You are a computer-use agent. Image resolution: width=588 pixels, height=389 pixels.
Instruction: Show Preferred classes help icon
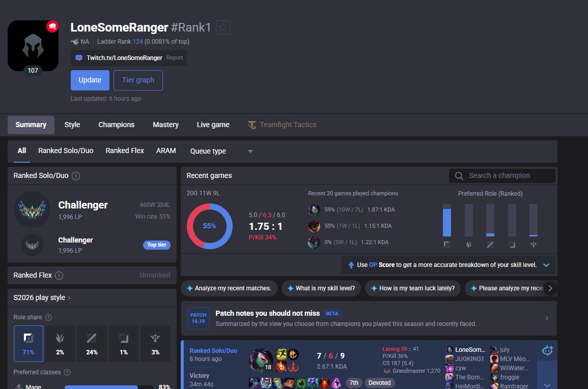point(67,372)
